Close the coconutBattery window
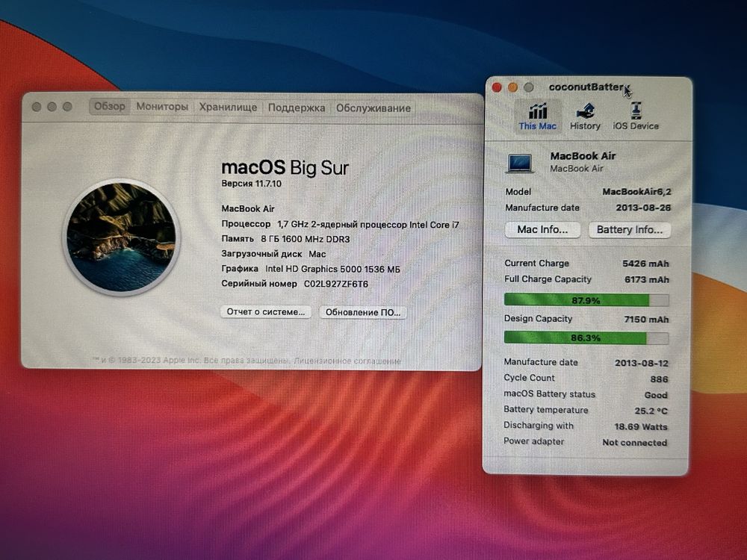The image size is (747, 560). tap(497, 87)
